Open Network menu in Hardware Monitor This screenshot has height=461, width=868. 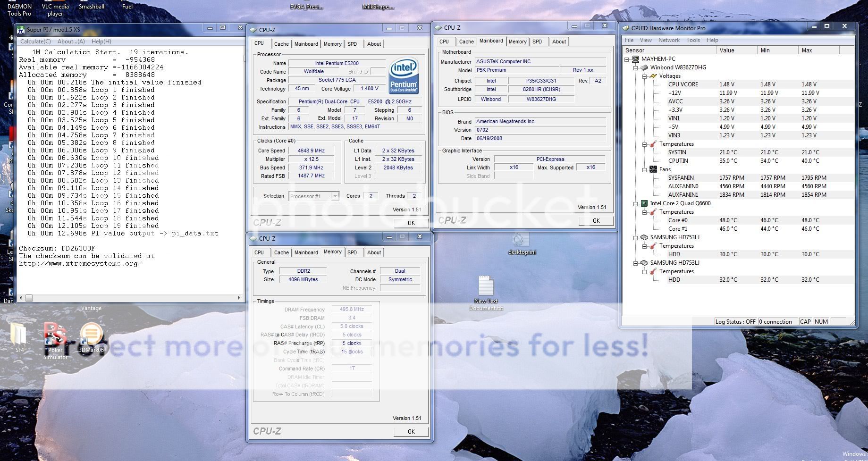669,40
